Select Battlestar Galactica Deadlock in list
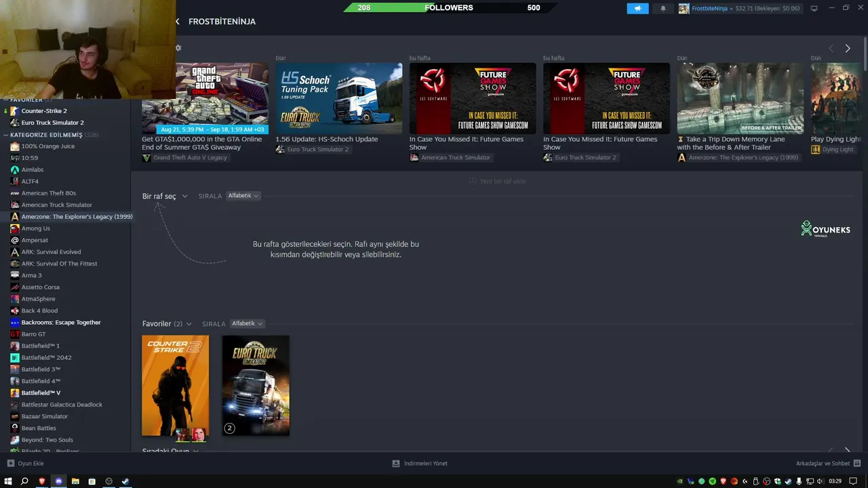The image size is (868, 488). (62, 405)
